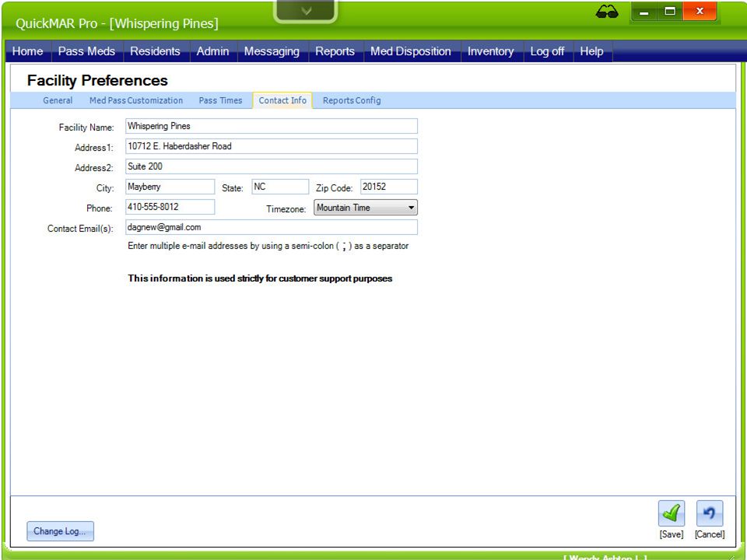Select the Contact Info tab

click(282, 100)
